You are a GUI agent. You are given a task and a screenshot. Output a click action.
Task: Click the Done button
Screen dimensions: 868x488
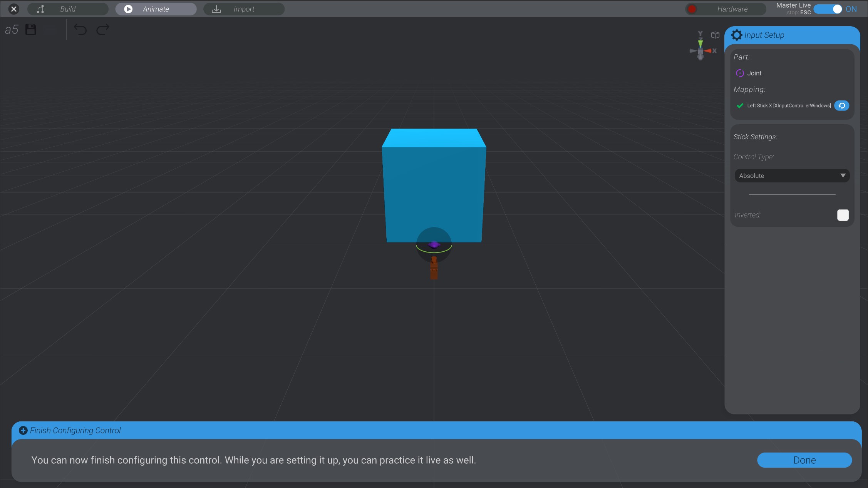(804, 460)
